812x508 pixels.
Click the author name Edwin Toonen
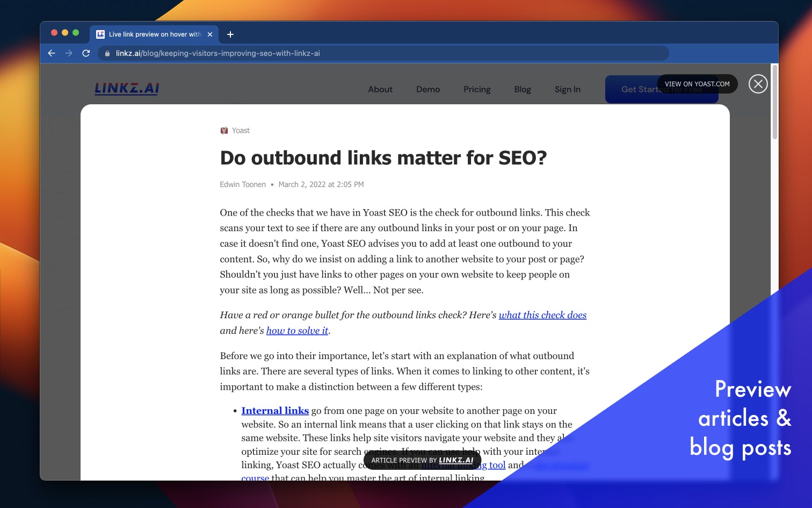click(x=243, y=184)
